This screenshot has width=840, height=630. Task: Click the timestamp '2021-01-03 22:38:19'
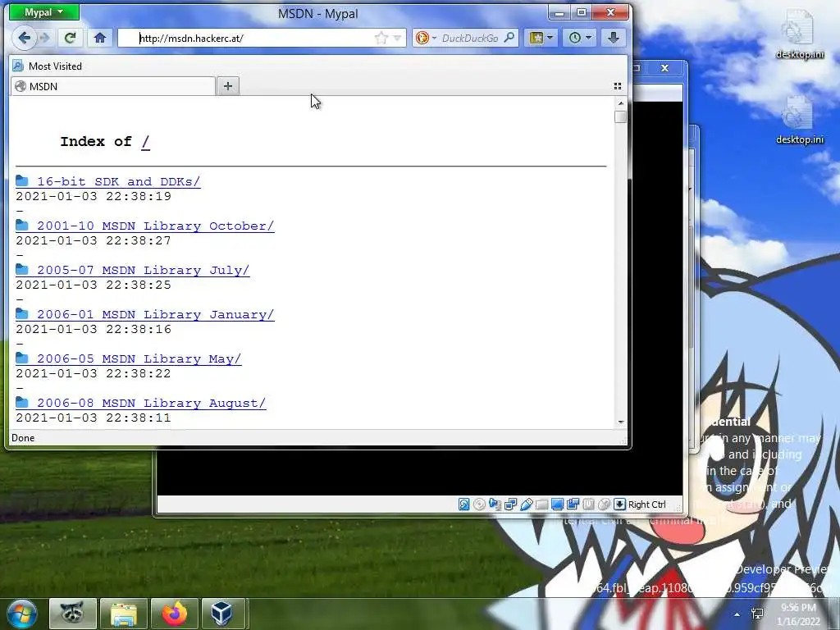[x=94, y=197]
